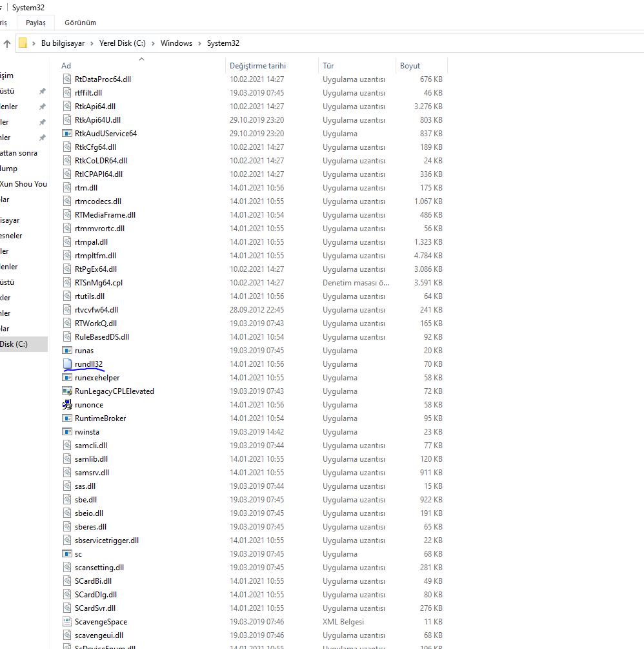This screenshot has width=644, height=649.
Task: Select the SCardSvr.dll file icon
Action: click(x=67, y=608)
